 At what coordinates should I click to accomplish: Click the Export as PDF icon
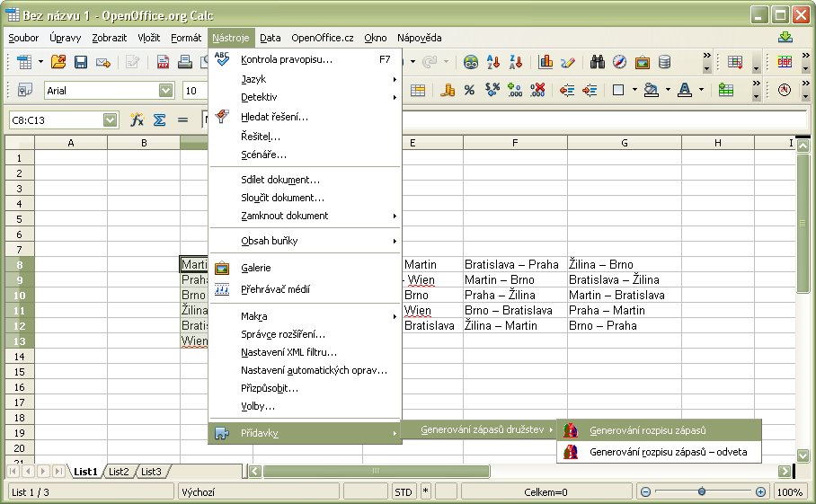tap(163, 62)
